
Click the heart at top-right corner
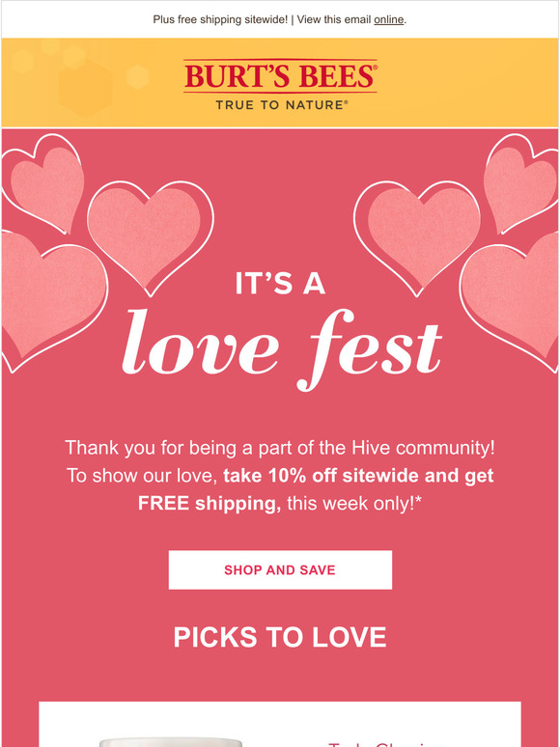521,184
